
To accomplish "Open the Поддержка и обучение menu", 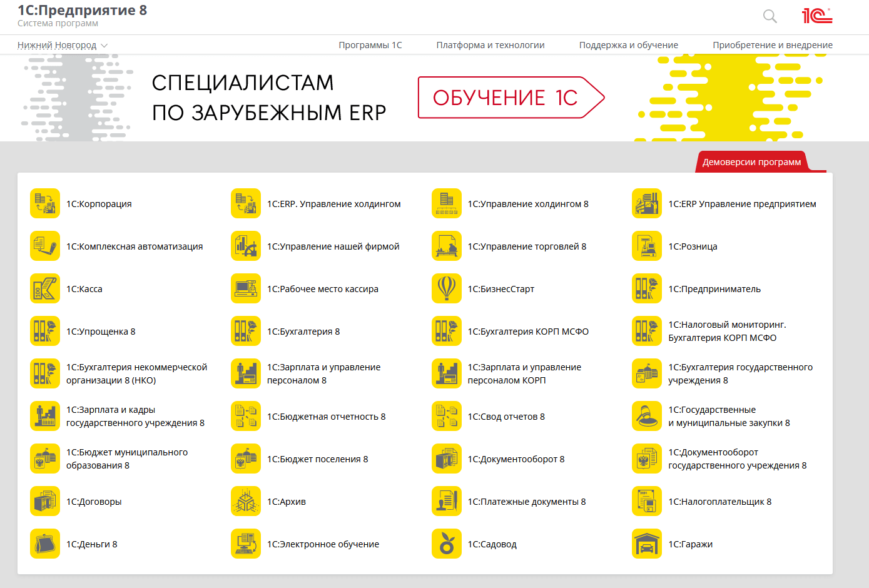I will [x=629, y=45].
